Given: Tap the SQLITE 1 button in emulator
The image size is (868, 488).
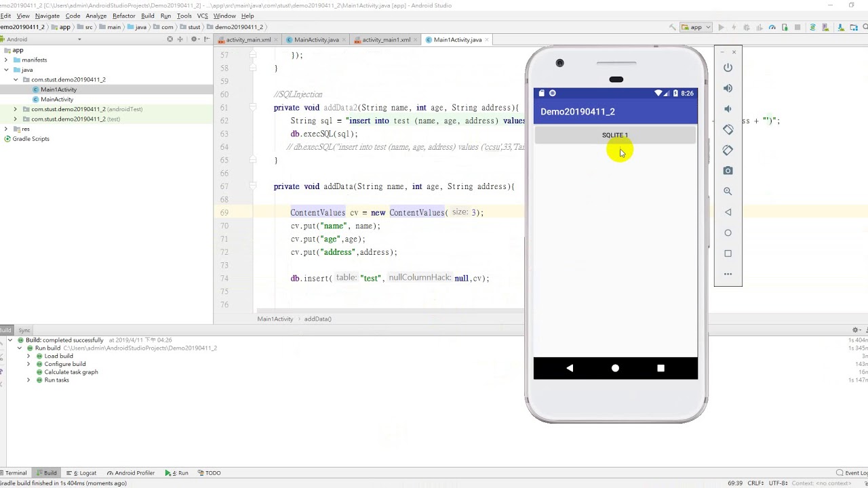Looking at the screenshot, I should (615, 135).
